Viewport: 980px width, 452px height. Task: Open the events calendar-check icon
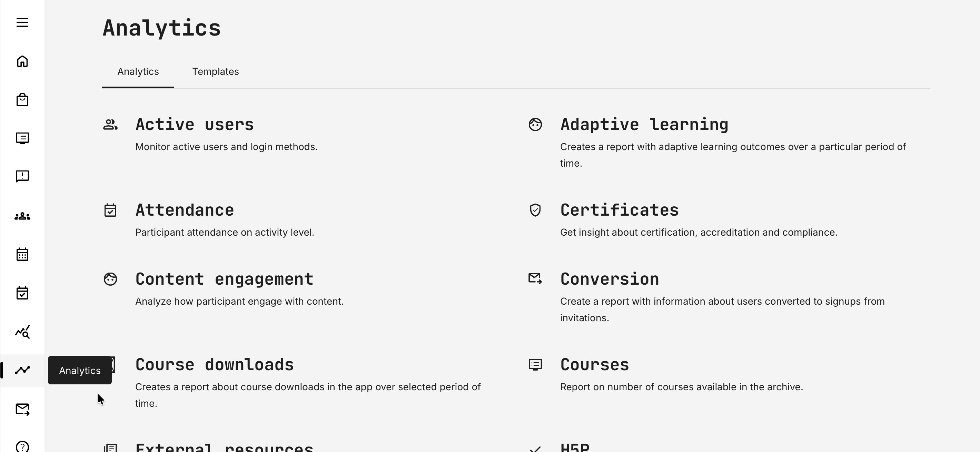click(x=22, y=293)
